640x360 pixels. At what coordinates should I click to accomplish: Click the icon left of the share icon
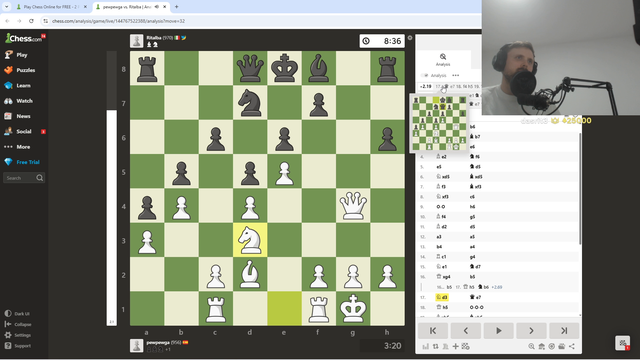[562, 347]
